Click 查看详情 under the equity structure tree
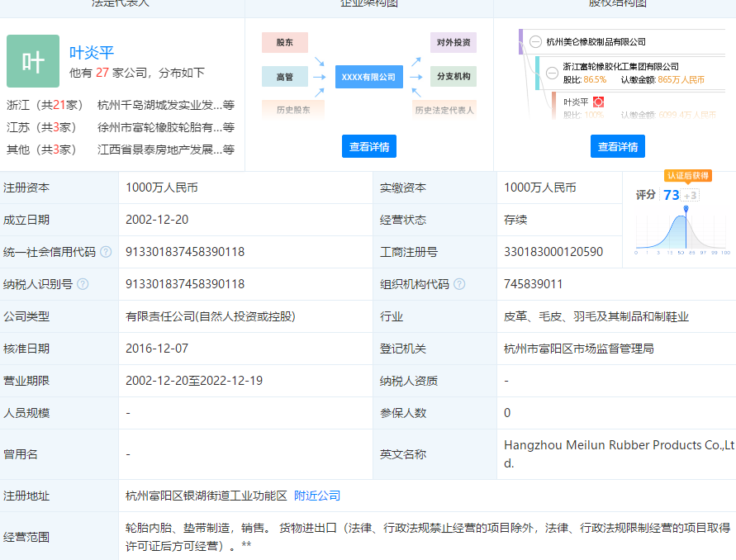736x560 pixels. coord(618,146)
